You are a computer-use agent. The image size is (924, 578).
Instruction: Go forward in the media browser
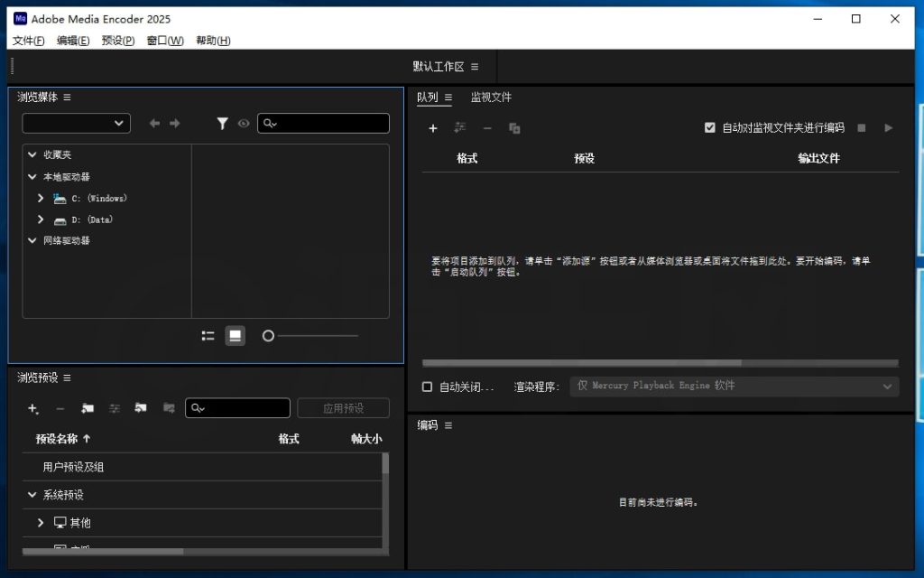(174, 123)
